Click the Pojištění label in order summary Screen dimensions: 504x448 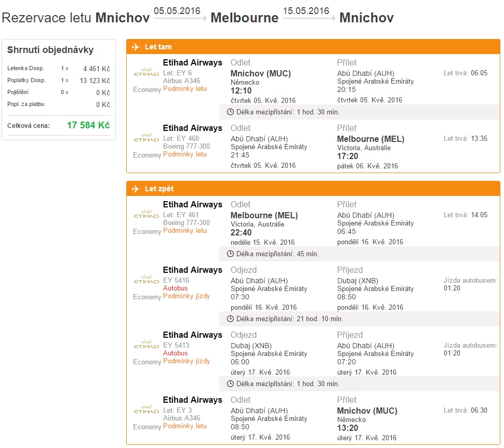tap(18, 93)
